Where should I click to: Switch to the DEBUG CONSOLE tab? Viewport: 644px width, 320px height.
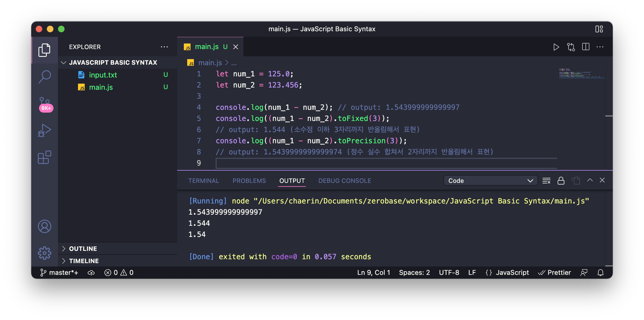pyautogui.click(x=345, y=181)
